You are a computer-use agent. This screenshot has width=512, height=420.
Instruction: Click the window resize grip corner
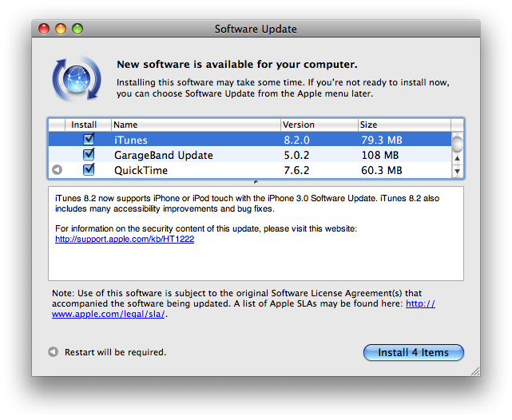click(x=474, y=370)
